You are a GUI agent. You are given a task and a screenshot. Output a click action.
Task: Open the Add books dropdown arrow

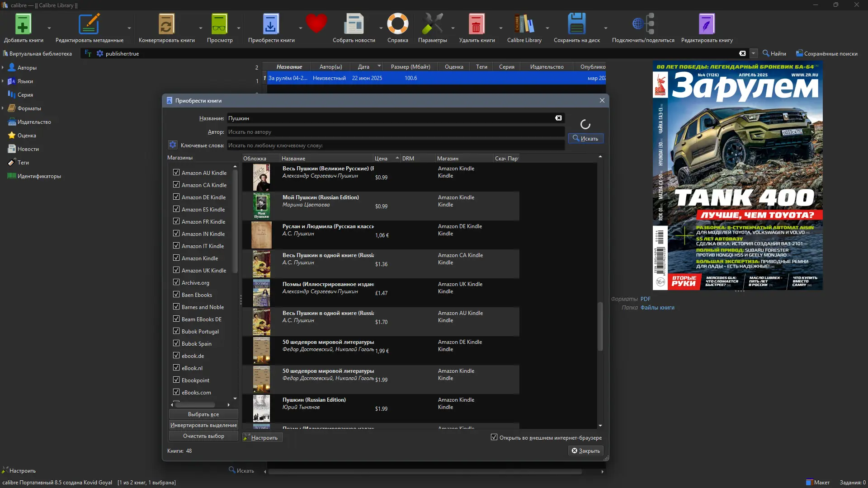pyautogui.click(x=49, y=28)
